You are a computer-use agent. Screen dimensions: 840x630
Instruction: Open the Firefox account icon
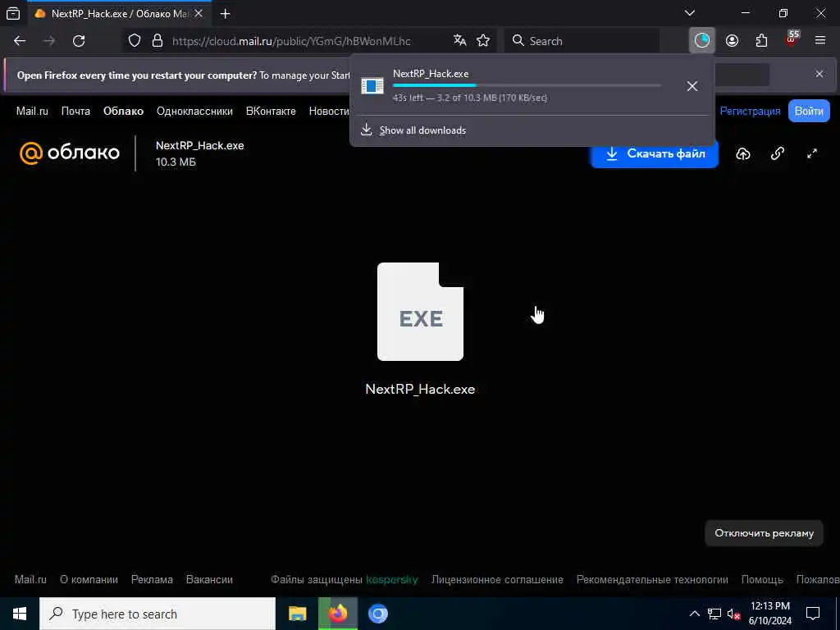732,41
